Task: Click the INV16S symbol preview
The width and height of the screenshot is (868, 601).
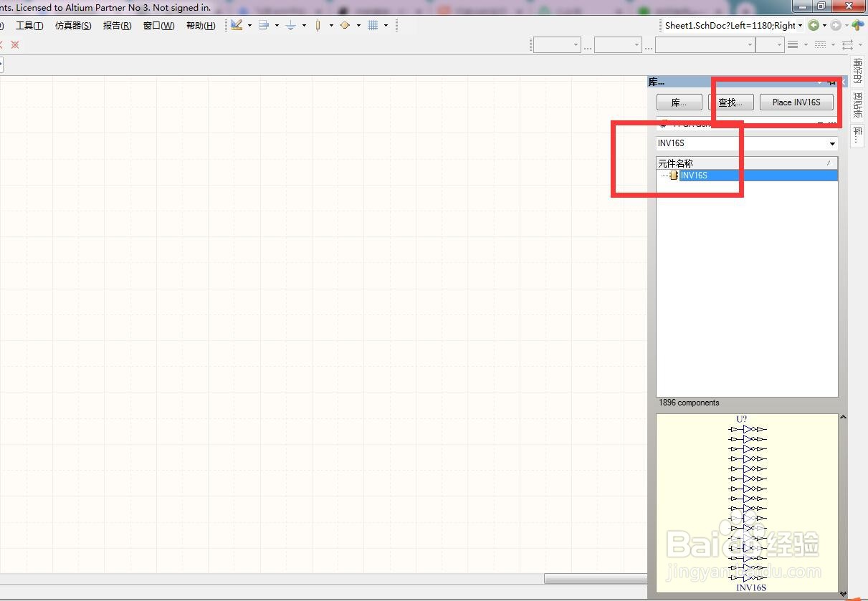Action: point(747,504)
